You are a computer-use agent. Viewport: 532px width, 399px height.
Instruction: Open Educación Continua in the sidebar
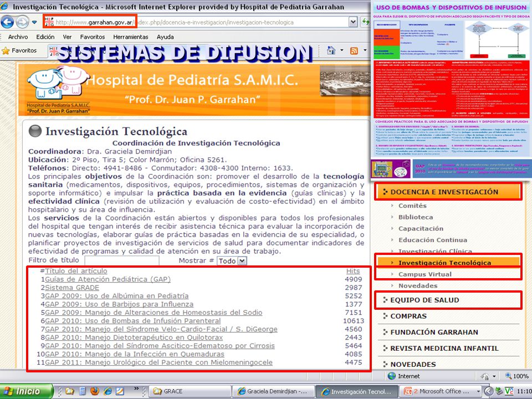coord(433,240)
